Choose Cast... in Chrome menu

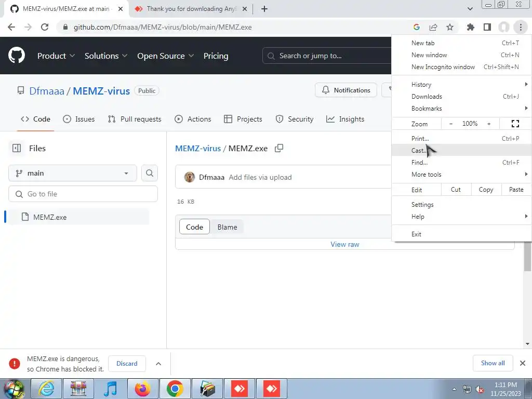click(x=461, y=150)
